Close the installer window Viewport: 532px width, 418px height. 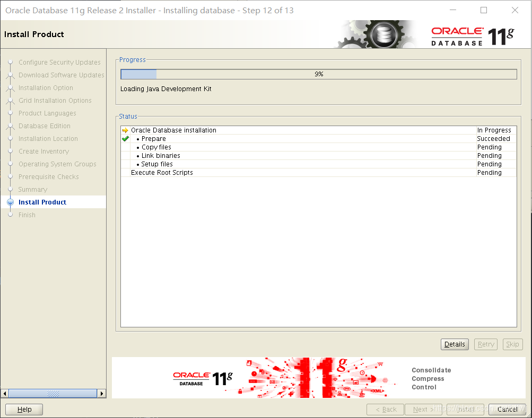[514, 10]
